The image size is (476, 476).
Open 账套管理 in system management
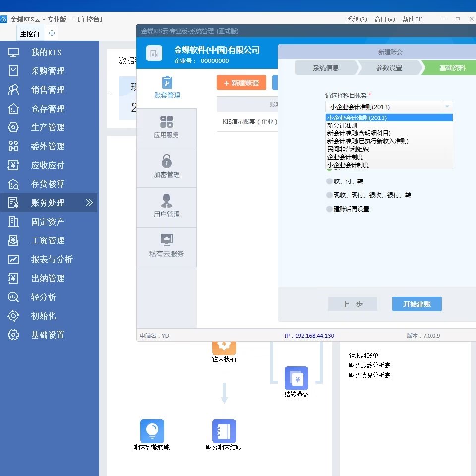tap(167, 87)
